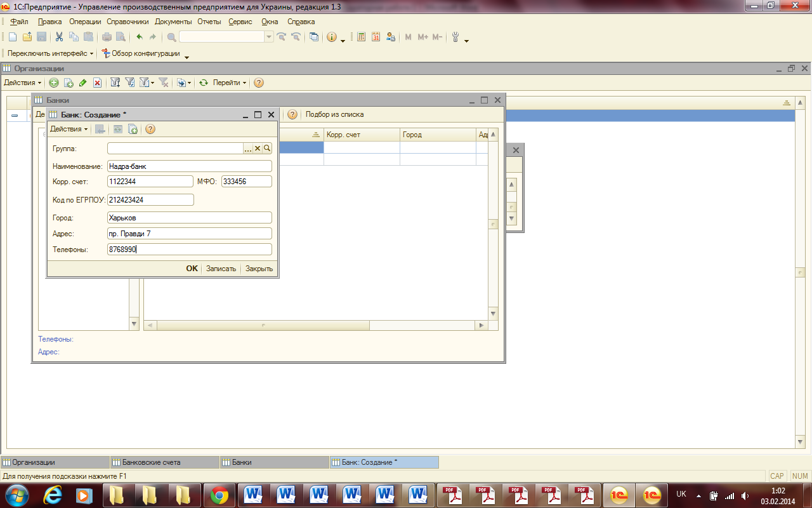This screenshot has height=508, width=812.
Task: Open the calculator tool icon
Action: 361,37
